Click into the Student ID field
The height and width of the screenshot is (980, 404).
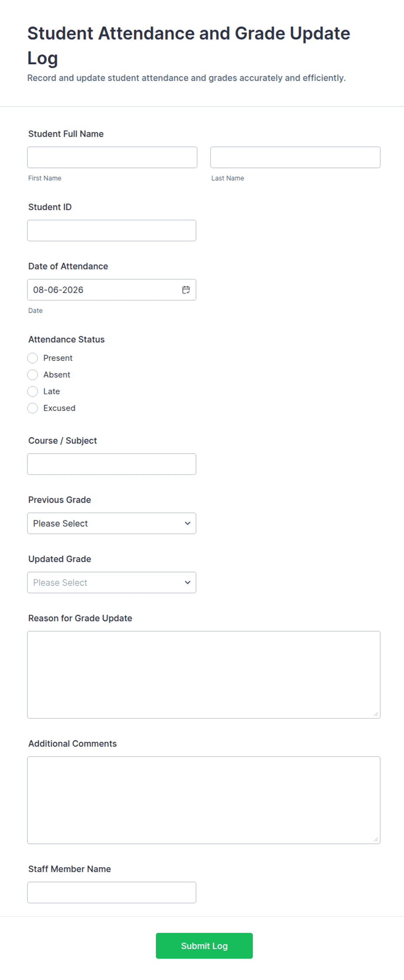pos(112,230)
